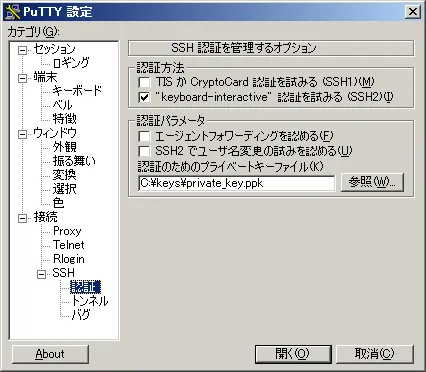Enable TIS or CryptoCard authentication (SSH1) checkbox
Image resolution: width=426 pixels, height=372 pixels.
pos(144,82)
